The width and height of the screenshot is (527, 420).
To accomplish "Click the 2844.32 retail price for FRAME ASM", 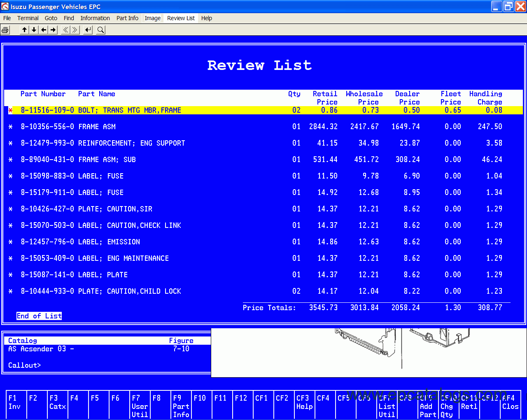I will click(x=323, y=127).
